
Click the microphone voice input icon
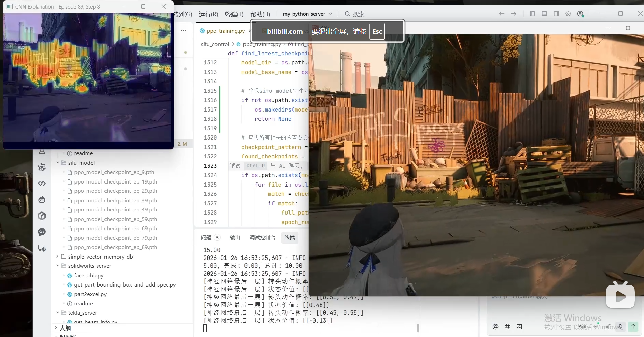(620, 327)
